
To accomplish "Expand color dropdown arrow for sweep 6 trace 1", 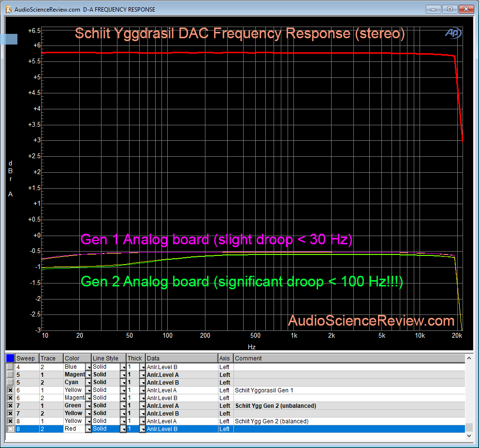I will pos(88,390).
